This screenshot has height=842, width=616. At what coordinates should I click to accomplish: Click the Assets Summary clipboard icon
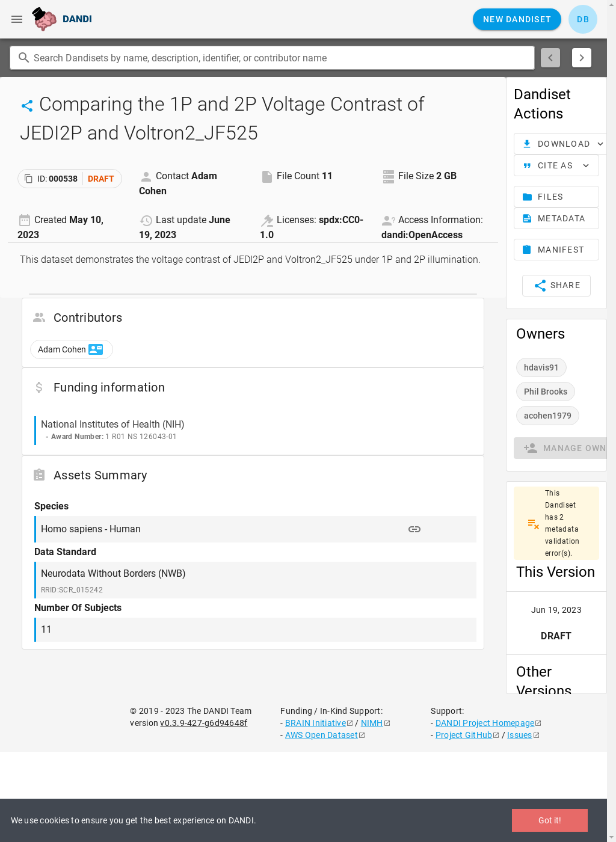(x=39, y=475)
